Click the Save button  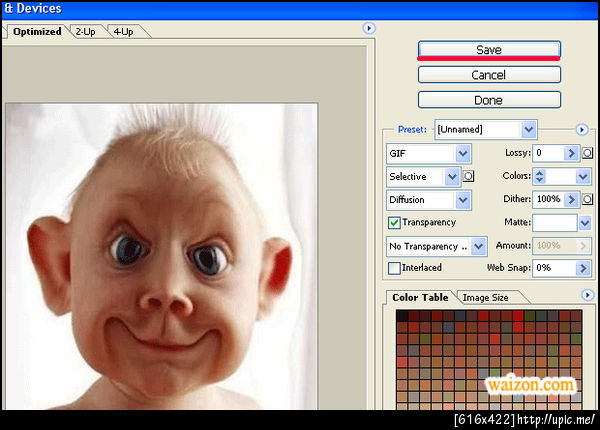click(489, 50)
